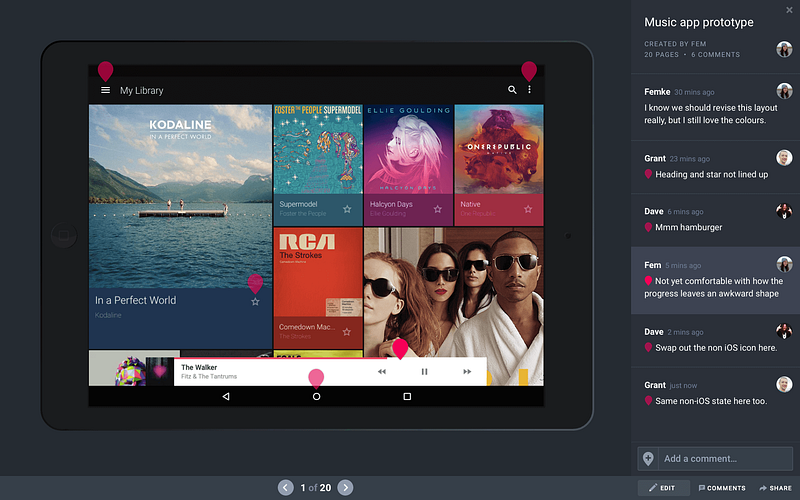This screenshot has width=800, height=500.
Task: Click the 6 COMMENTS count text
Action: pyautogui.click(x=715, y=55)
